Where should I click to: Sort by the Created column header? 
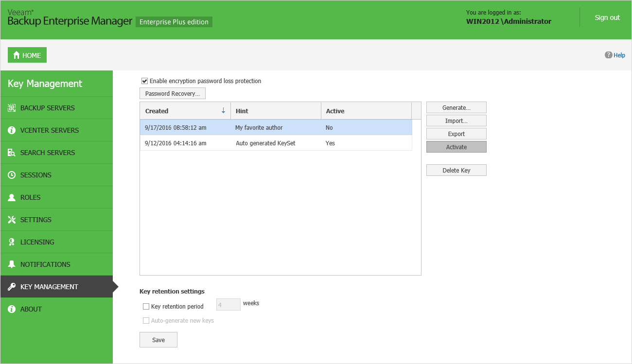coord(185,111)
